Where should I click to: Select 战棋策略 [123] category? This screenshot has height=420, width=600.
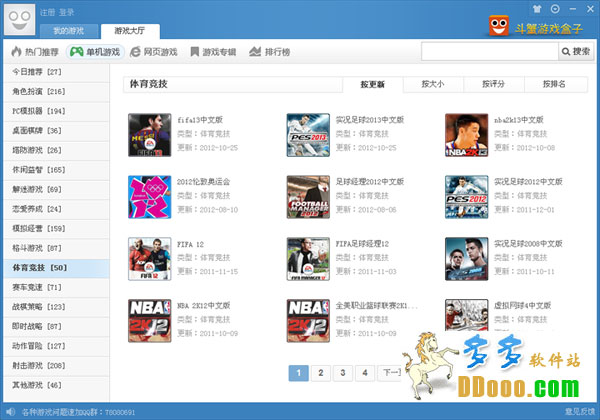tap(56, 307)
